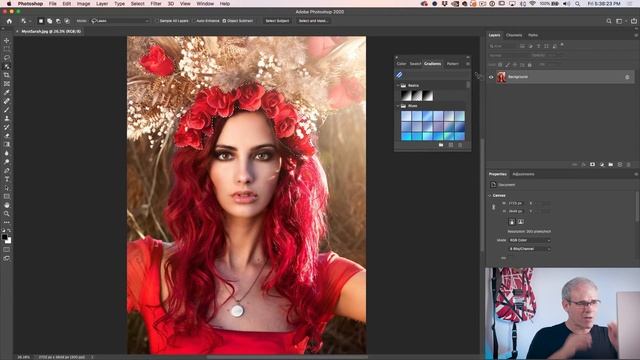The width and height of the screenshot is (640, 360).
Task: Open the selection Mode dropdown
Action: coord(120,21)
